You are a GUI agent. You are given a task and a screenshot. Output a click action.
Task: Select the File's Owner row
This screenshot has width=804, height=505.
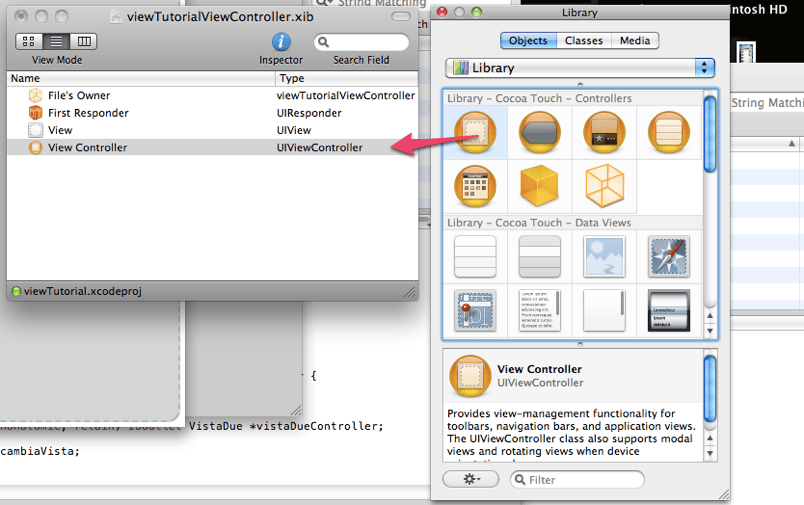click(x=213, y=95)
